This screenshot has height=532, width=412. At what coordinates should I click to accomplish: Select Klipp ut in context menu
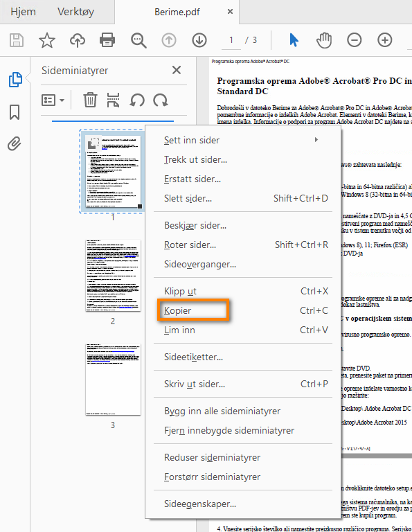[243, 291]
